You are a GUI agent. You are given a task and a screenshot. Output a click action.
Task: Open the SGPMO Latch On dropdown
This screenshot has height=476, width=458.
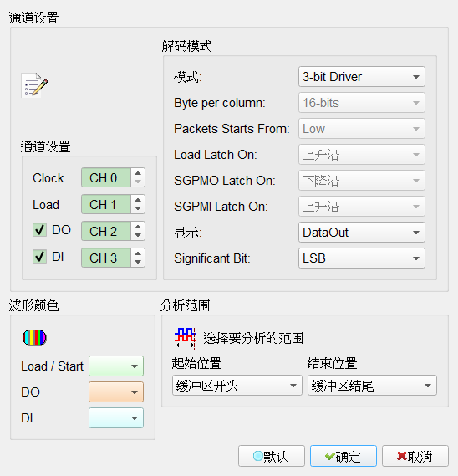click(x=362, y=181)
